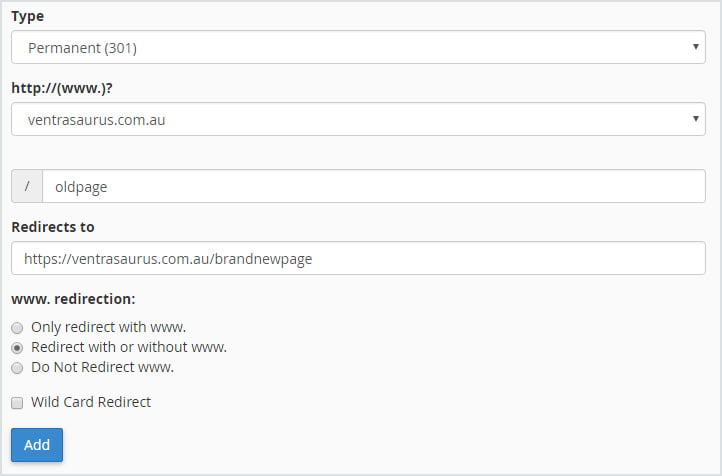This screenshot has width=722, height=476.
Task: Click the Redirect with or without www. label text
Action: coord(129,347)
